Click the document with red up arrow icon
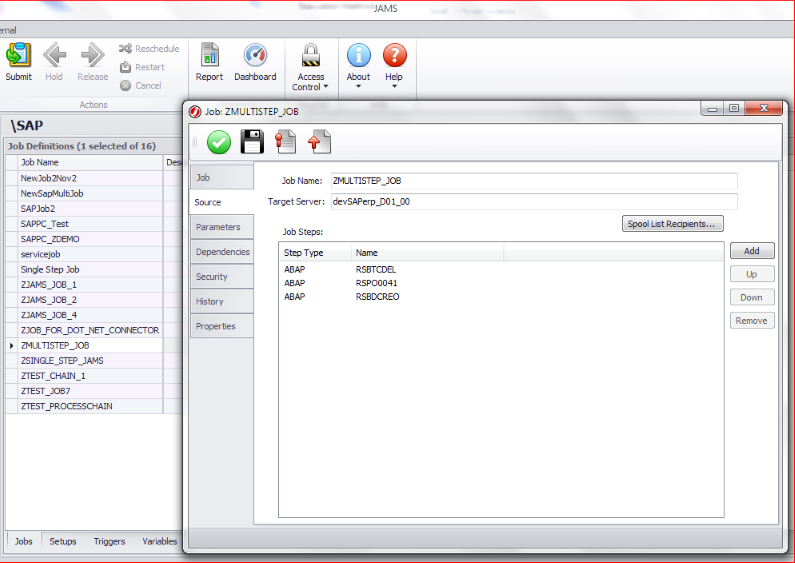This screenshot has width=795, height=563. point(319,142)
